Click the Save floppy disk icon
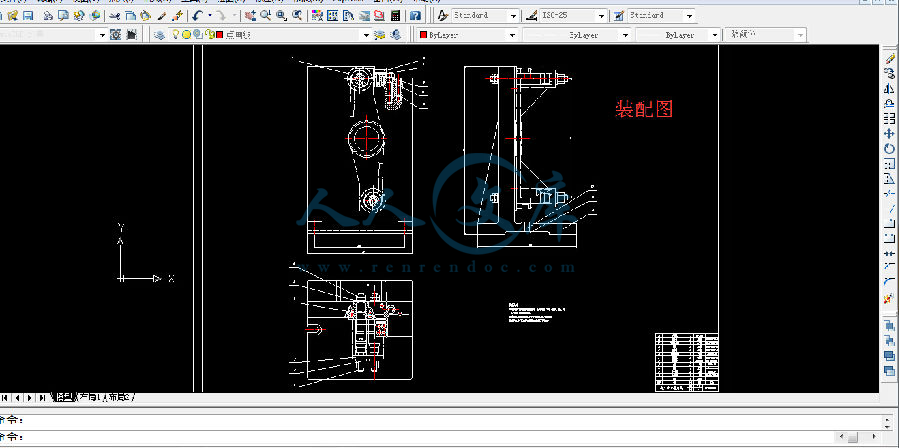Screen dimensions: 899x448 [28, 15]
